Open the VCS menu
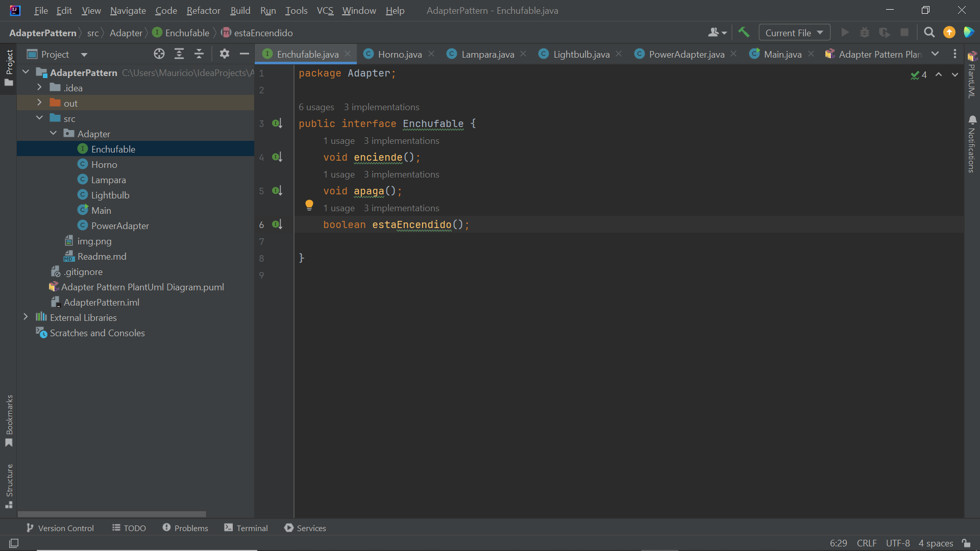This screenshot has width=980, height=551. pos(325,10)
